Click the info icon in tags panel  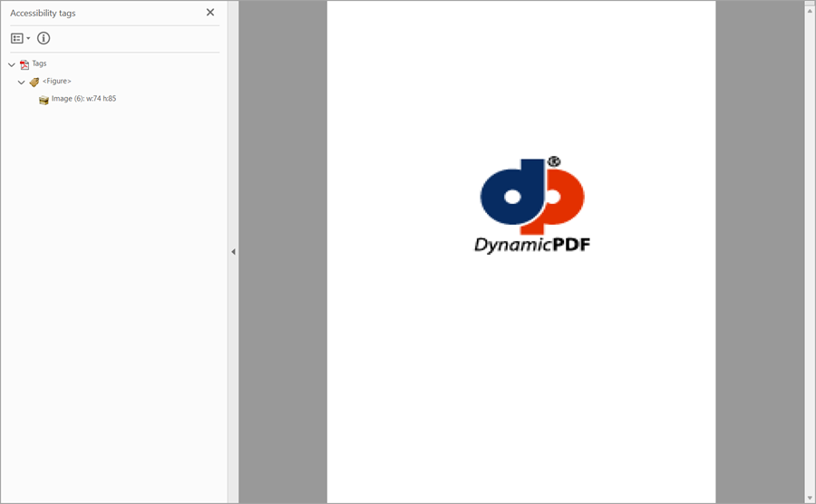[44, 38]
